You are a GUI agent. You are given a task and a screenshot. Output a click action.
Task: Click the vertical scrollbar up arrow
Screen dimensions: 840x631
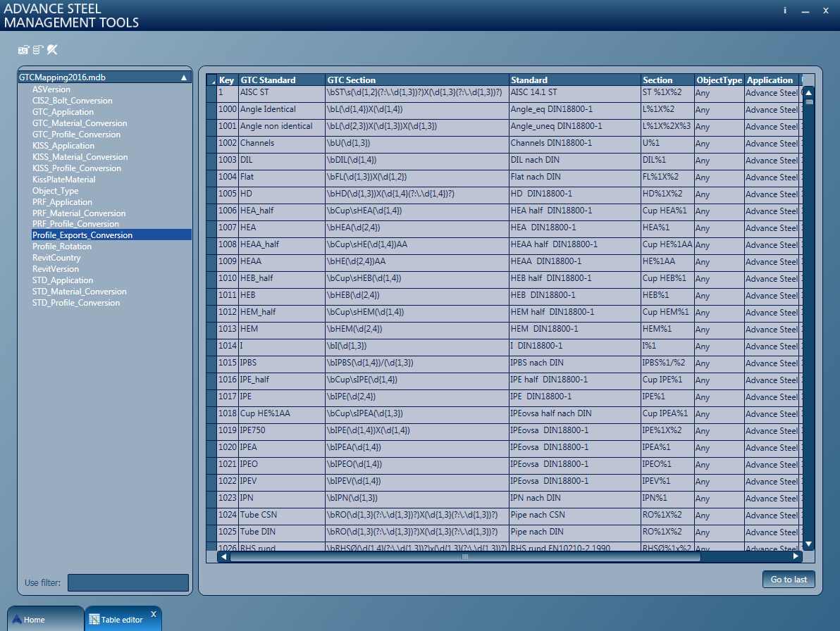coord(808,92)
